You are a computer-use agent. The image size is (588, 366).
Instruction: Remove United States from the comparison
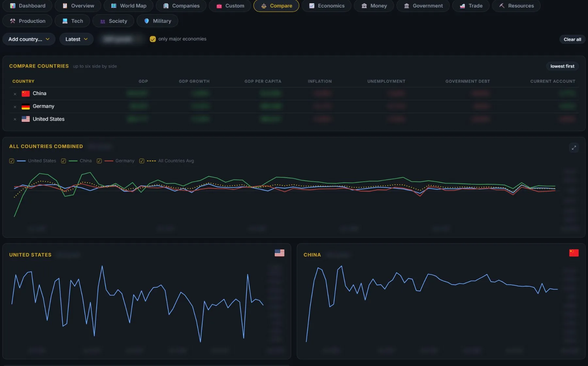coord(15,120)
